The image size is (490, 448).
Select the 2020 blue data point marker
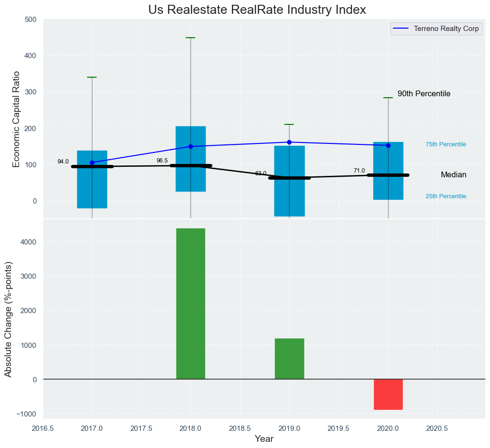388,145
